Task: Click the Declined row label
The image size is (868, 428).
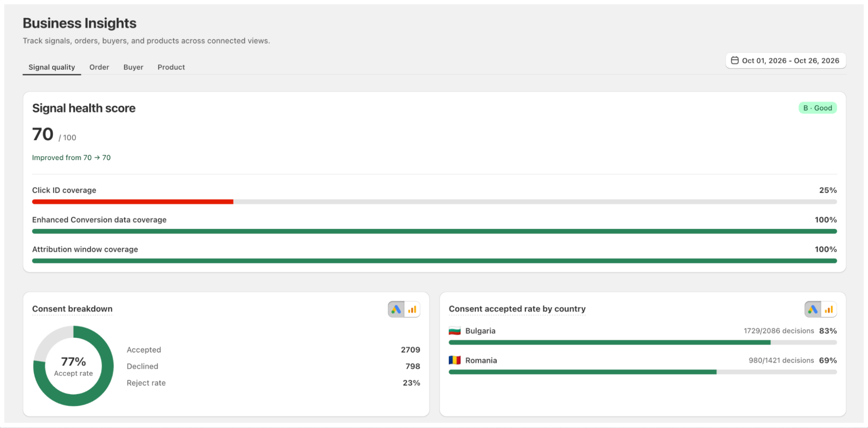Action: pyautogui.click(x=142, y=366)
